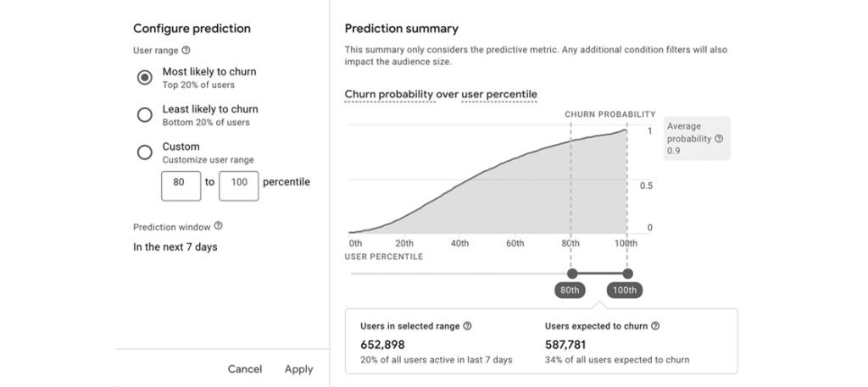This screenshot has height=387, width=868.
Task: Click the Average probability tooltip box
Action: pyautogui.click(x=696, y=139)
